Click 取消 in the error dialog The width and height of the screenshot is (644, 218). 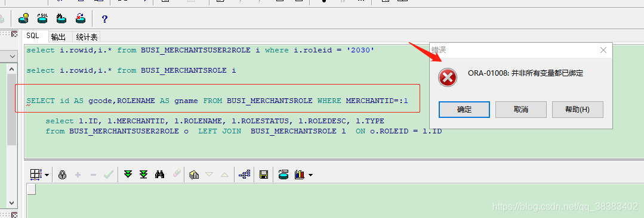(521, 110)
